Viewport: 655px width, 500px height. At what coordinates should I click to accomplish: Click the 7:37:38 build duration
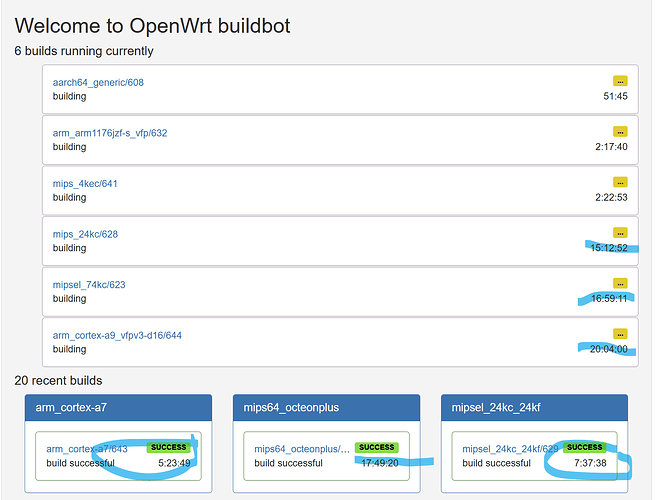[590, 463]
